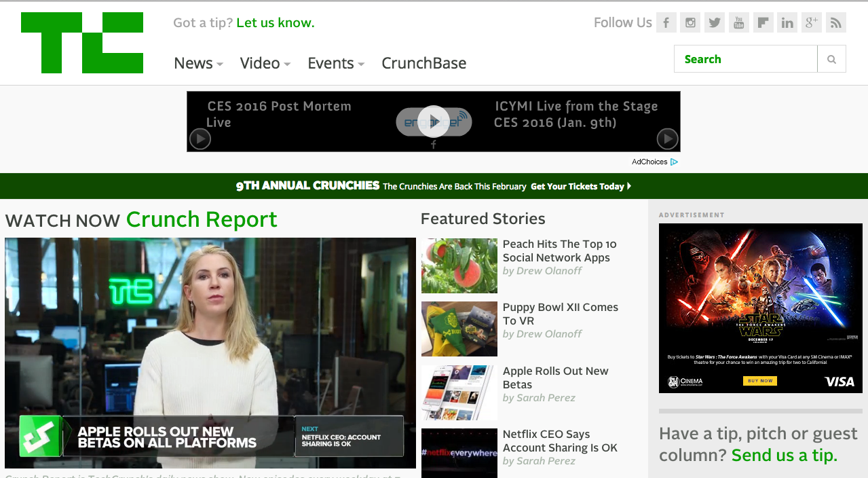The height and width of the screenshot is (478, 868).
Task: Open the Apple betas story thumbnail
Action: click(459, 392)
